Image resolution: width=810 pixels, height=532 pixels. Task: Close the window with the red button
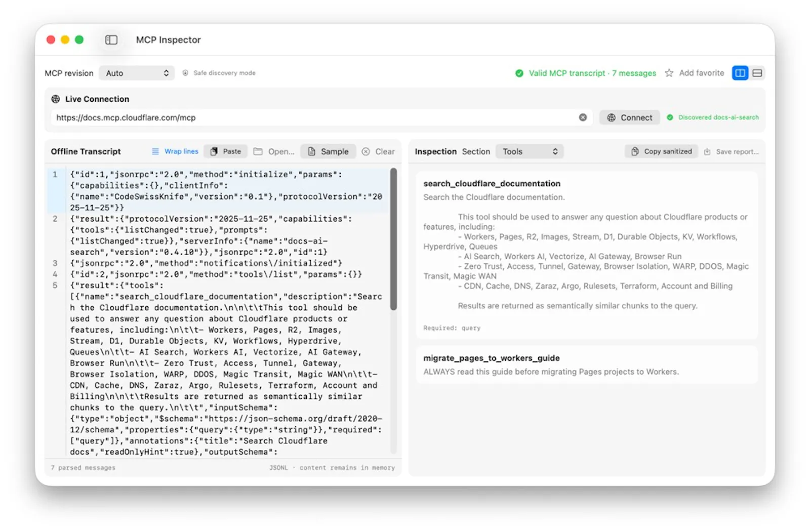point(51,40)
